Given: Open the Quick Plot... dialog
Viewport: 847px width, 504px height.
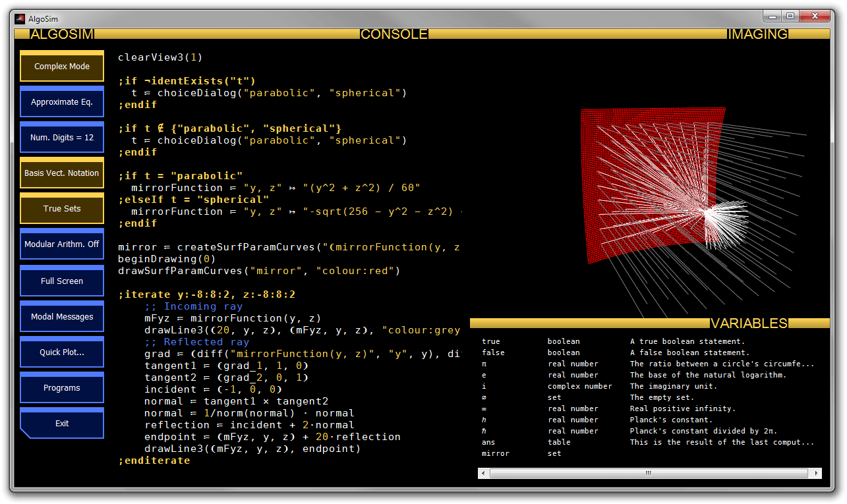Looking at the screenshot, I should point(62,352).
